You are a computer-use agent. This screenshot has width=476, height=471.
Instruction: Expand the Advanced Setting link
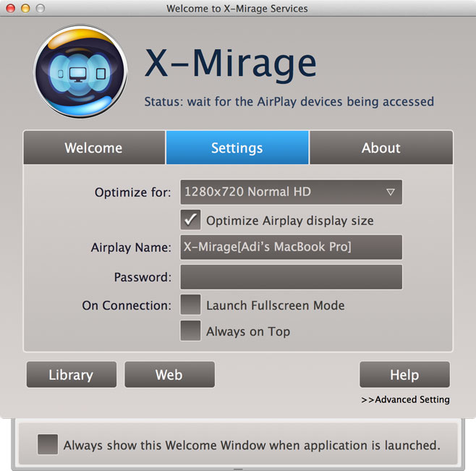click(x=405, y=399)
